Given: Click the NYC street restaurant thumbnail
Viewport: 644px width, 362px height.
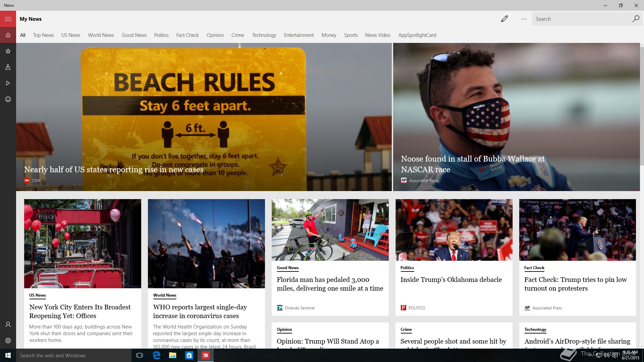Looking at the screenshot, I should point(83,244).
